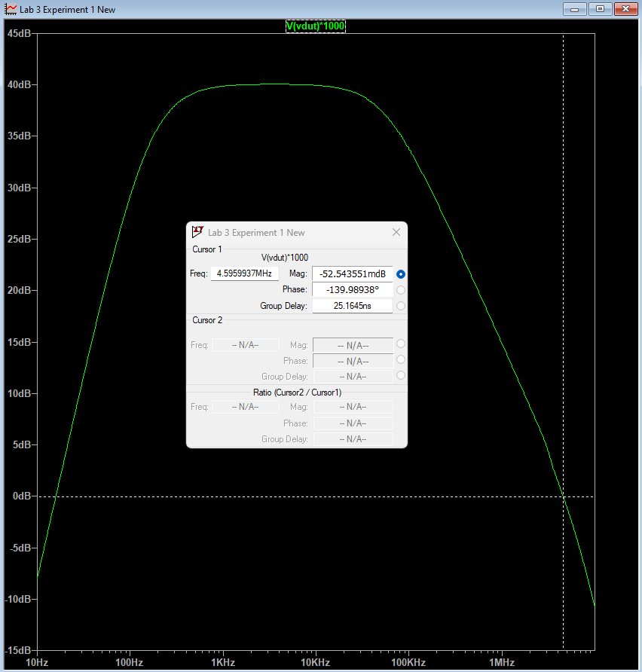Click the 1KHz label on frequency axis

[x=223, y=662]
